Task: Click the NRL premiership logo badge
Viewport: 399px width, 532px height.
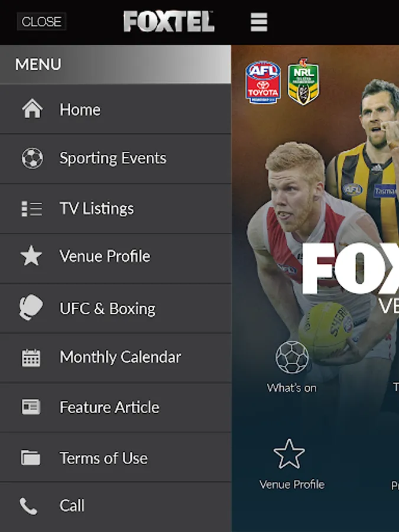Action: [x=303, y=82]
